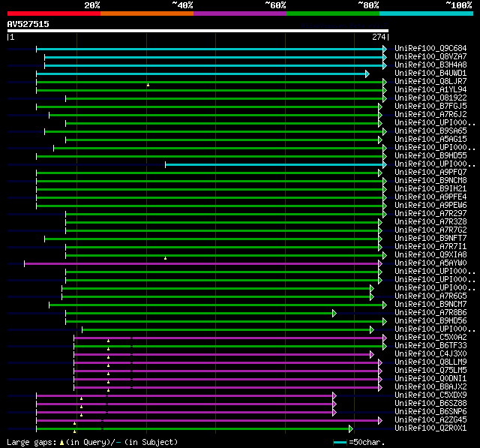Select the UniRef100_Q9XIA8 label

[430, 255]
